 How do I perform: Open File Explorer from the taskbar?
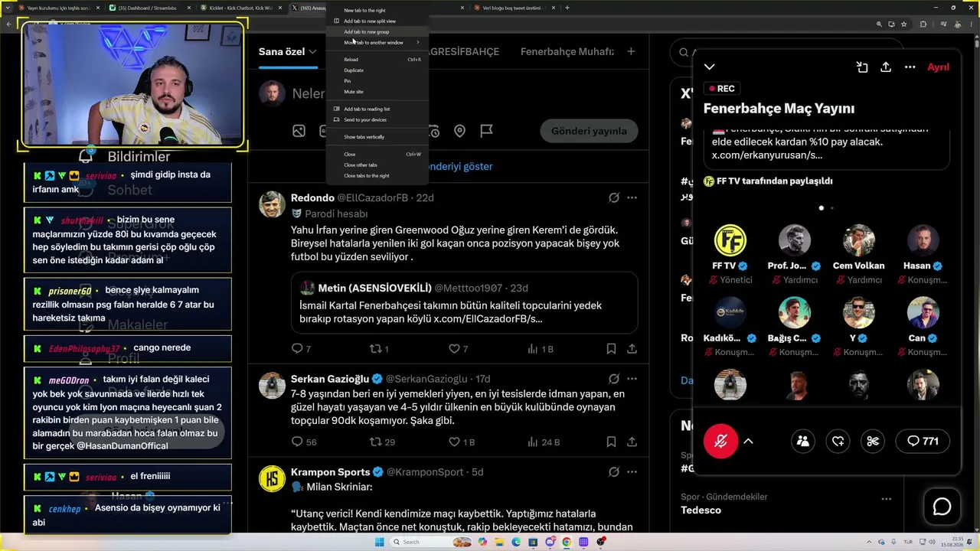498,542
